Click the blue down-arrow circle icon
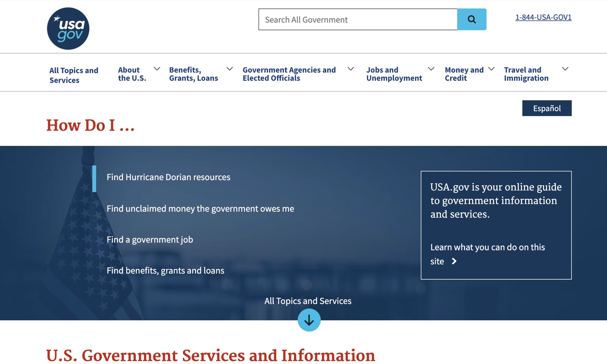This screenshot has height=364, width=607. point(309,320)
